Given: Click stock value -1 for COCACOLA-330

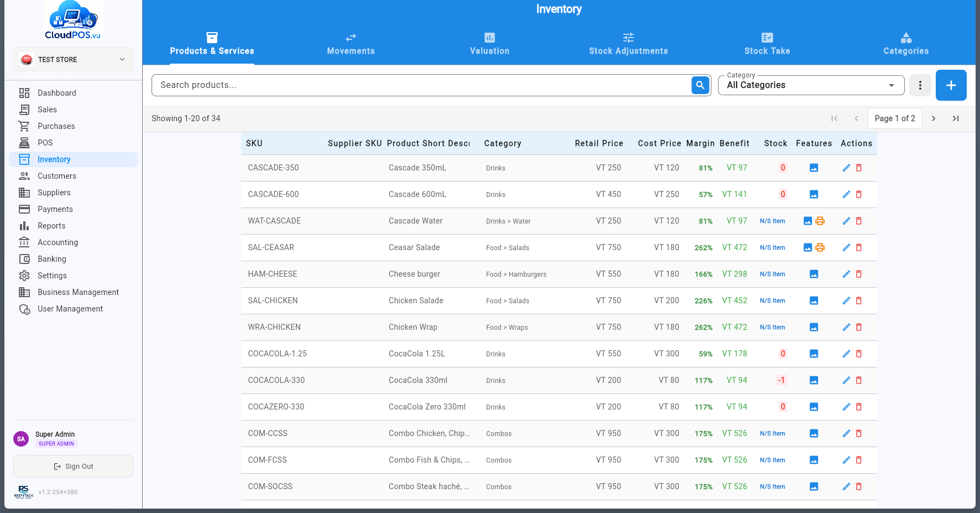Looking at the screenshot, I should pyautogui.click(x=781, y=380).
